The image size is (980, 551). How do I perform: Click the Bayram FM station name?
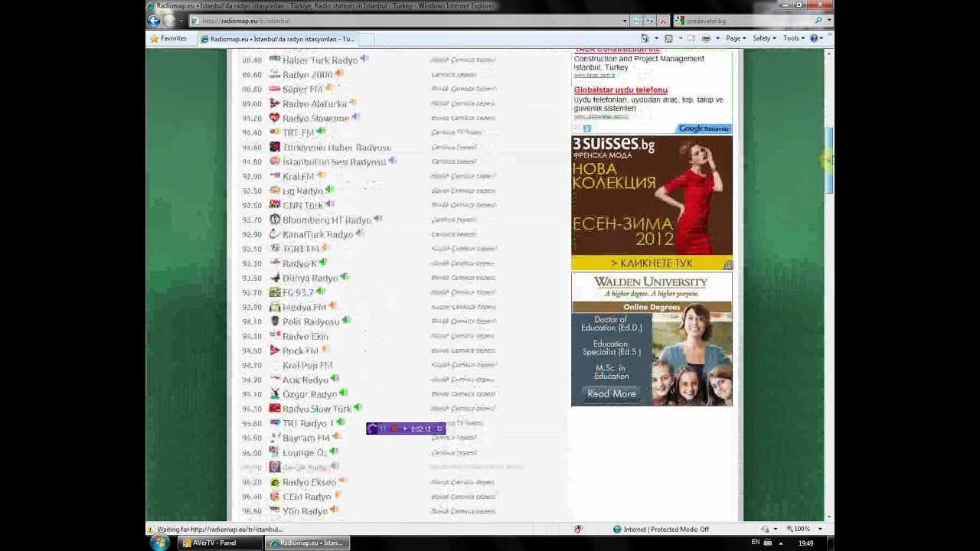pyautogui.click(x=305, y=438)
